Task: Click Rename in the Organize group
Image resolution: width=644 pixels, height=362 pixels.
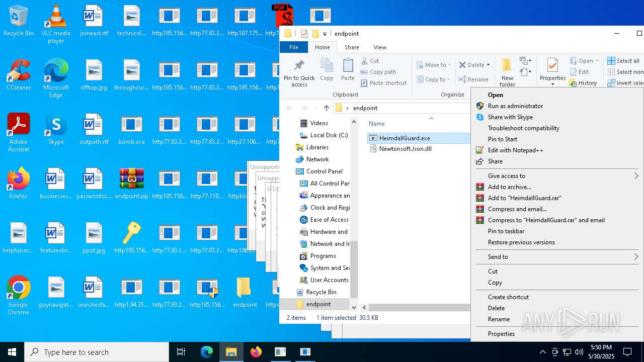Action: [473, 79]
